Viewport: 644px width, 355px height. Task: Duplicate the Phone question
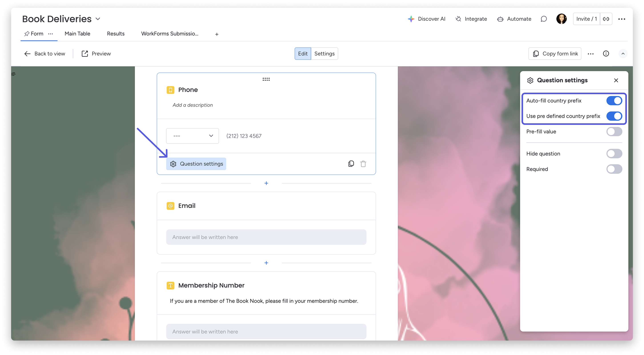(x=351, y=164)
